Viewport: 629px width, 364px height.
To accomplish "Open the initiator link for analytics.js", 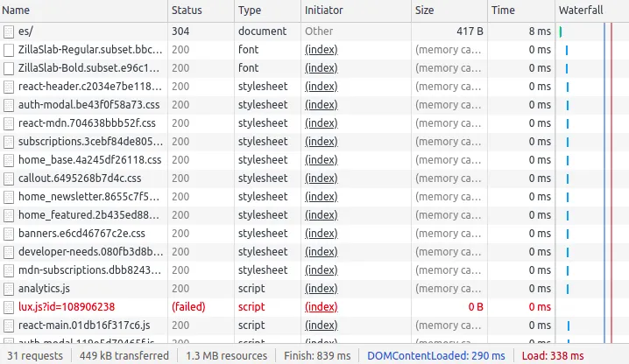I will (x=321, y=288).
